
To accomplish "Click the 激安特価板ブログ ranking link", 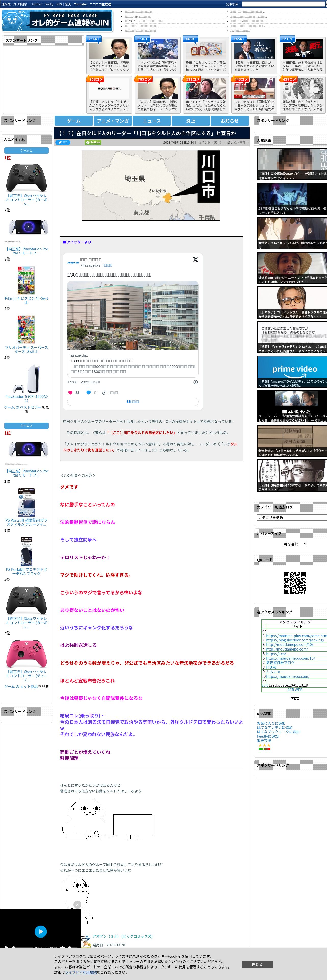I will tap(280, 662).
